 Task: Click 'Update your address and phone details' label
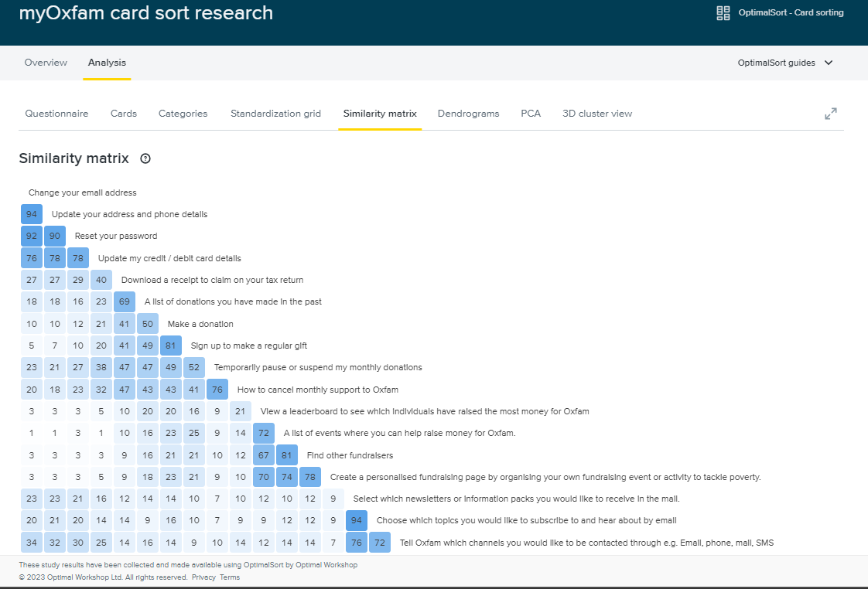click(129, 215)
